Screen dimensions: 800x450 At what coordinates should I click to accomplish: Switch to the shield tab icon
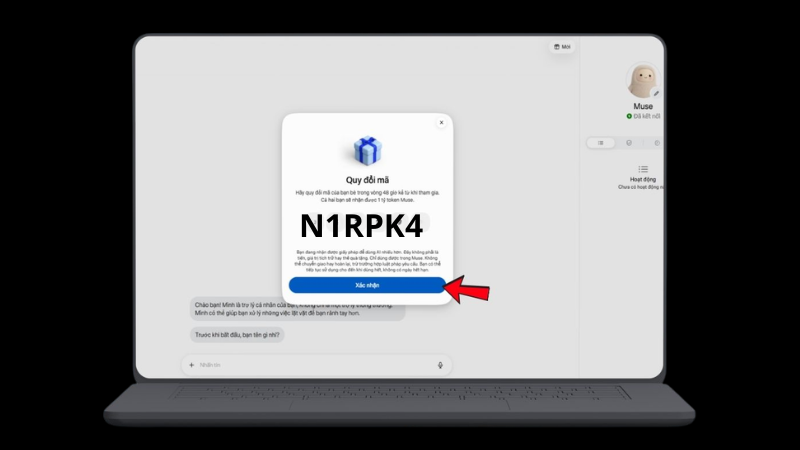pos(629,143)
